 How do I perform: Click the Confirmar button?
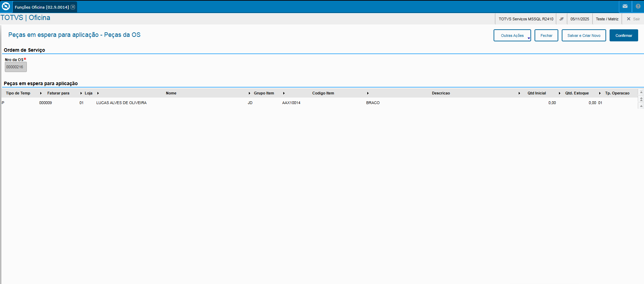(624, 35)
